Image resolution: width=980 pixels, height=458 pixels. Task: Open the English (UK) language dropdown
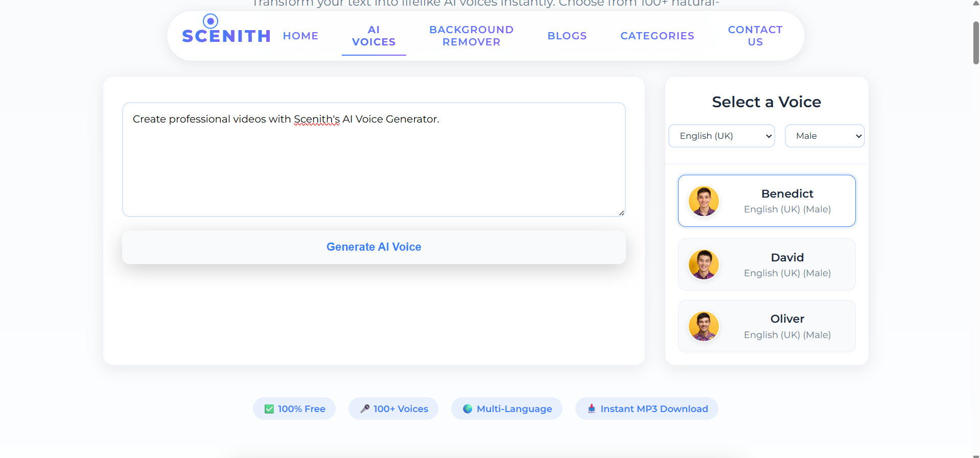click(721, 136)
